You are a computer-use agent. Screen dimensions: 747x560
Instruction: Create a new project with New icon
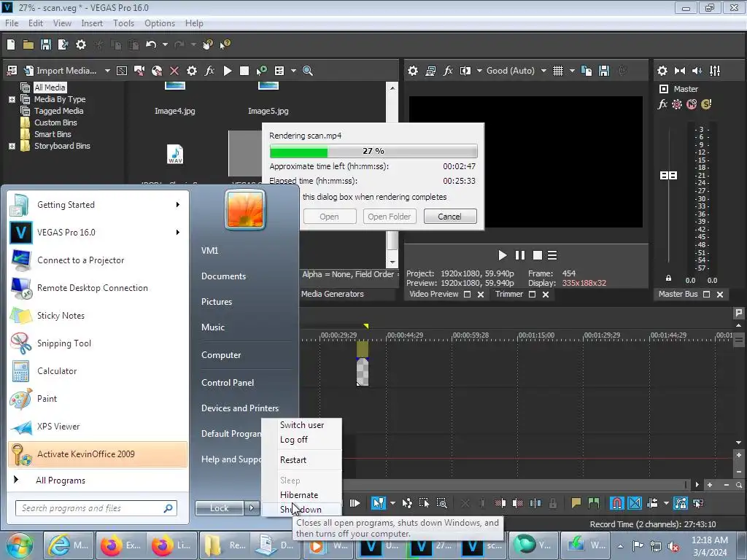coord(11,44)
